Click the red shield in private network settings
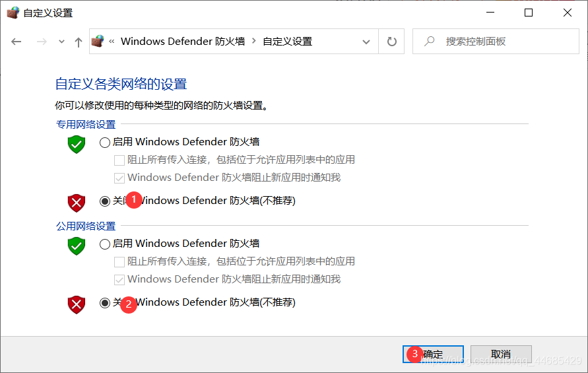Screen dimensions: 588x373 (x=77, y=203)
